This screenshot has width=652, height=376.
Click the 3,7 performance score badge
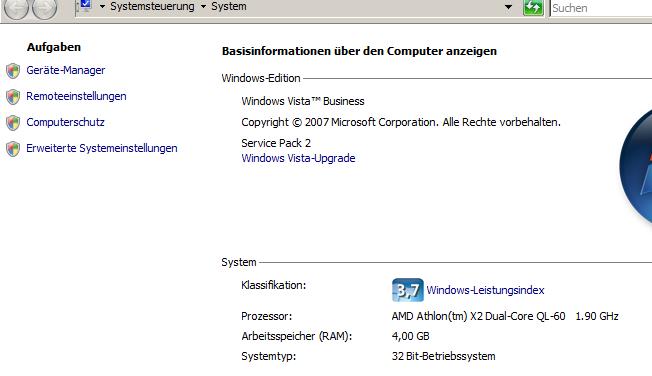coord(408,290)
